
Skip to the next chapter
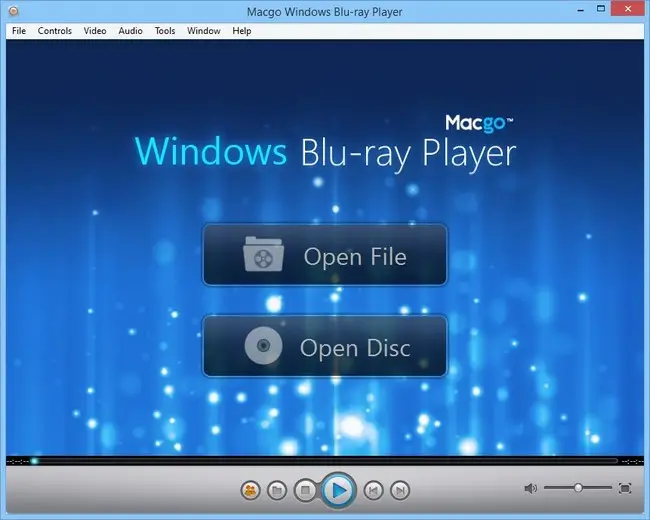(400, 491)
